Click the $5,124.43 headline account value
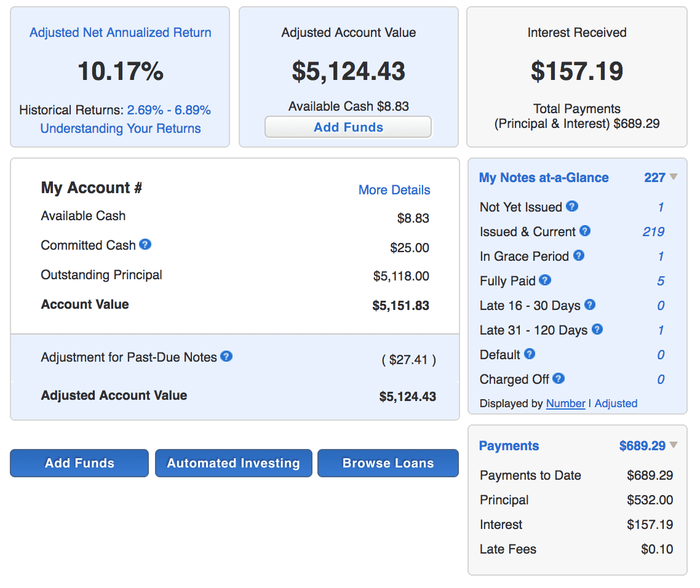The width and height of the screenshot is (700, 588). [x=349, y=71]
